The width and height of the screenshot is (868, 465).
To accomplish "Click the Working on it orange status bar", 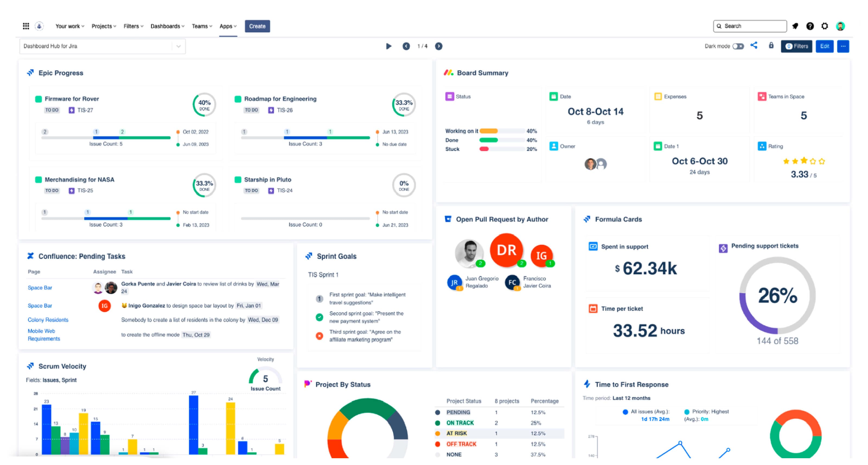I will [x=488, y=131].
